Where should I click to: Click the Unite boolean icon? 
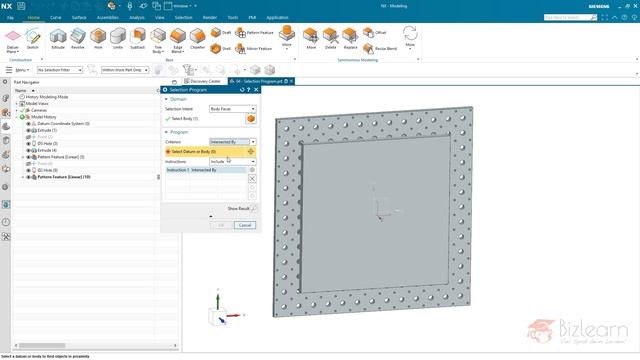point(118,36)
